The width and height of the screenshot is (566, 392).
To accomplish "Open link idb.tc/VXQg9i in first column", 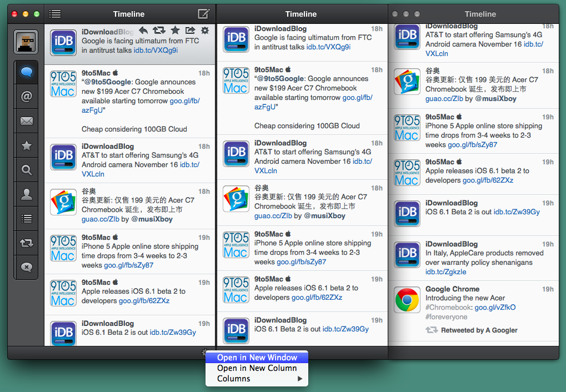I will tap(156, 50).
